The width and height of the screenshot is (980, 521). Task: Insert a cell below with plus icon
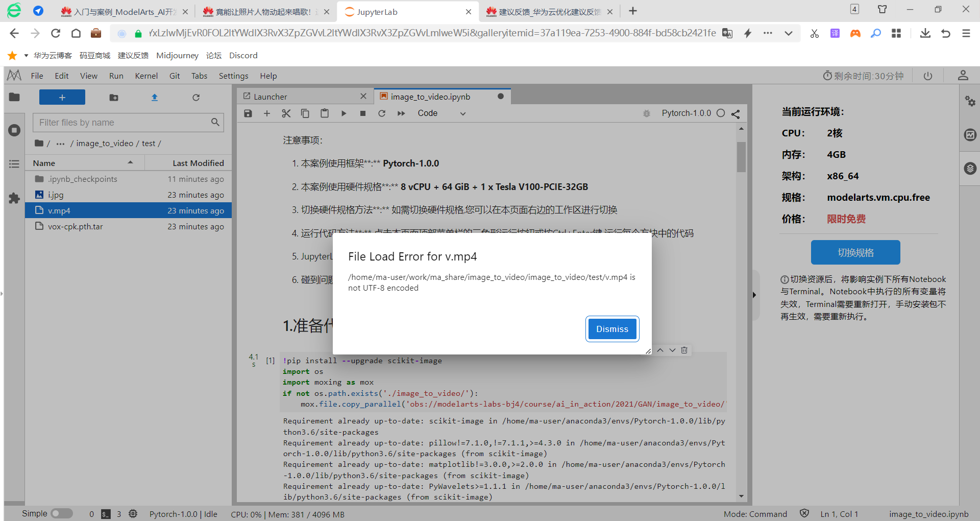click(267, 113)
